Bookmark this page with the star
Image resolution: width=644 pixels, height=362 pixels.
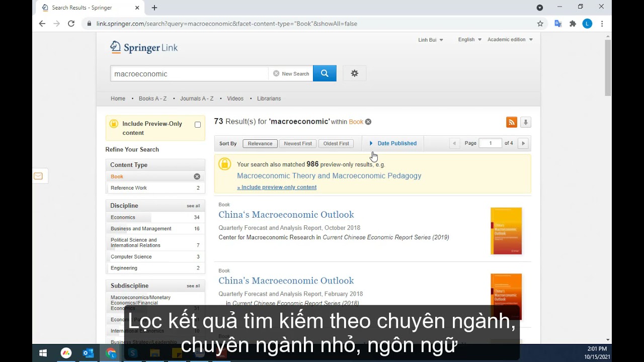540,24
